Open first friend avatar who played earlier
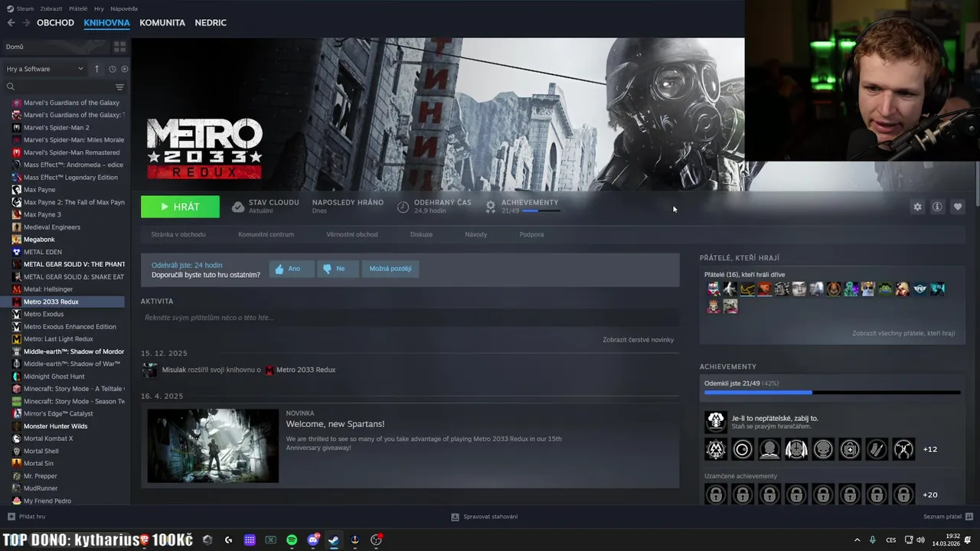This screenshot has width=980, height=551. [714, 289]
